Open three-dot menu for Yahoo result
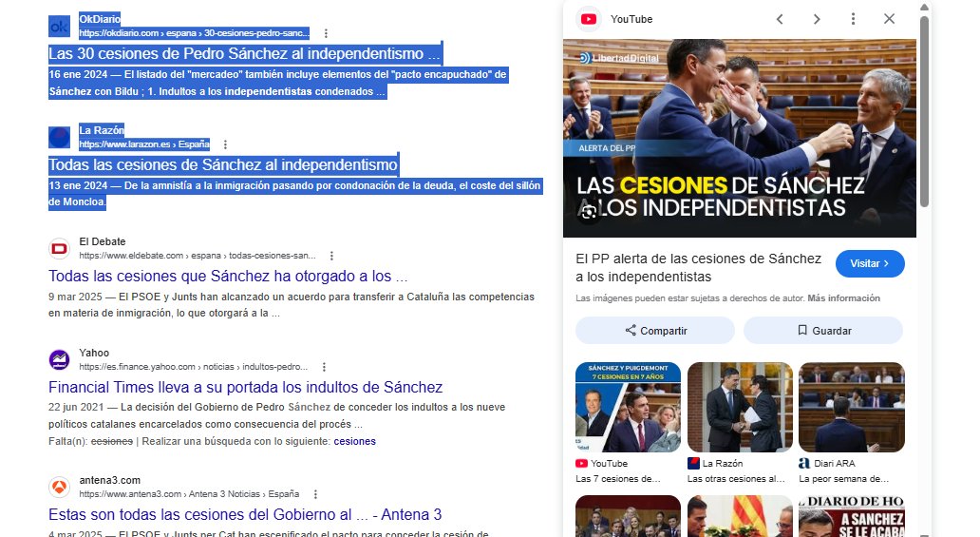 (x=324, y=367)
